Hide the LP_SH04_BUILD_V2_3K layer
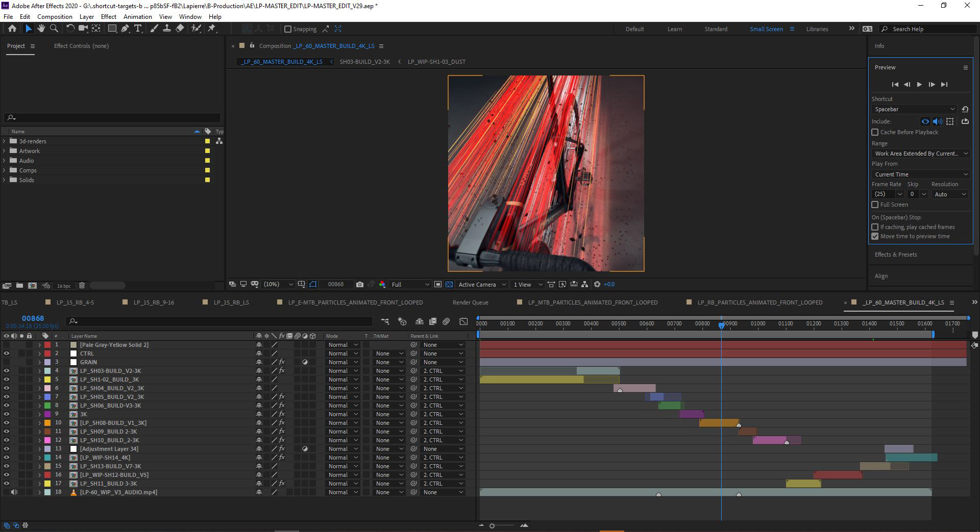 coord(7,388)
